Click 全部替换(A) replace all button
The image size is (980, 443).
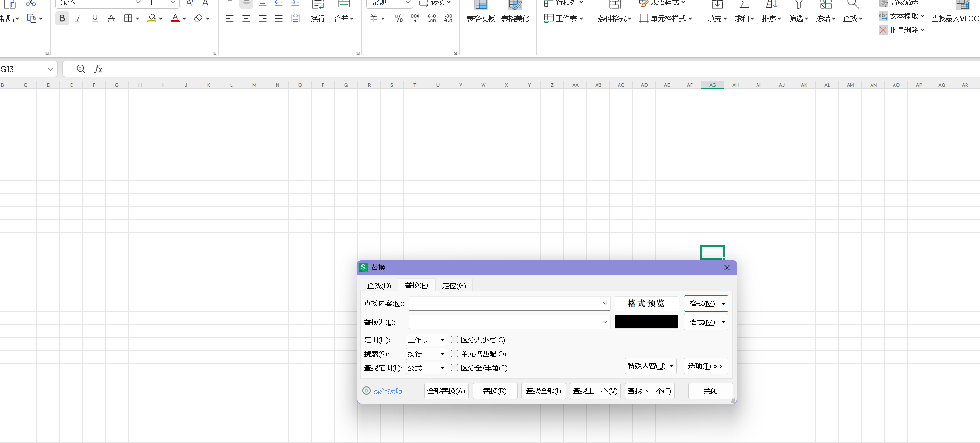[447, 391]
